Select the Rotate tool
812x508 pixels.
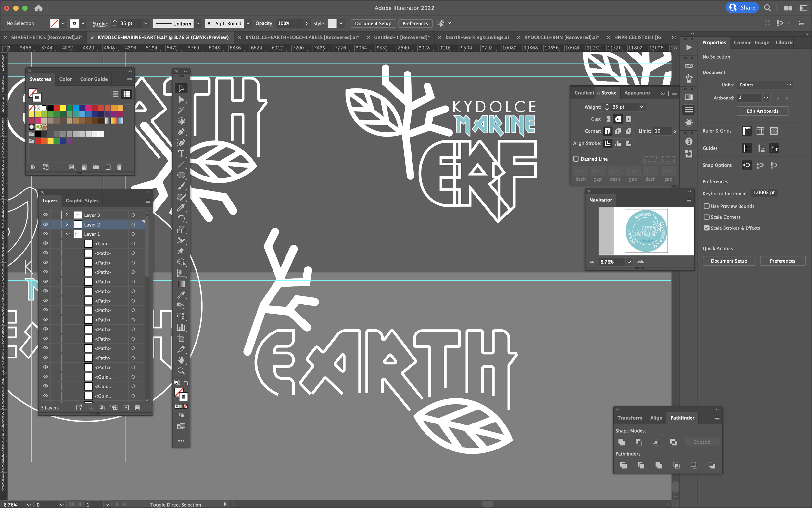(181, 218)
